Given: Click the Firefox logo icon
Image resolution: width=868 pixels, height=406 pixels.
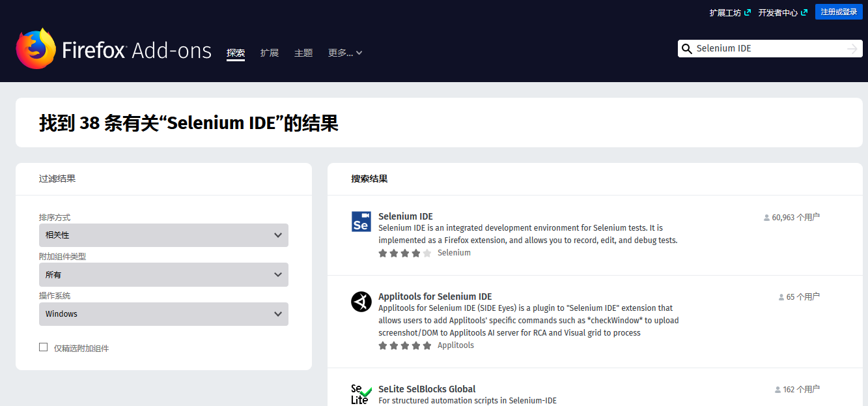Looking at the screenshot, I should point(36,49).
